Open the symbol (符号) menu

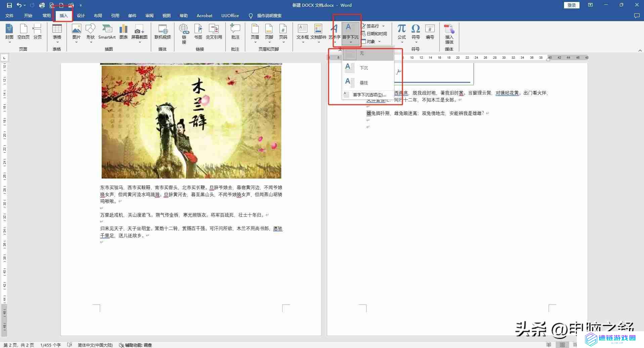(416, 34)
